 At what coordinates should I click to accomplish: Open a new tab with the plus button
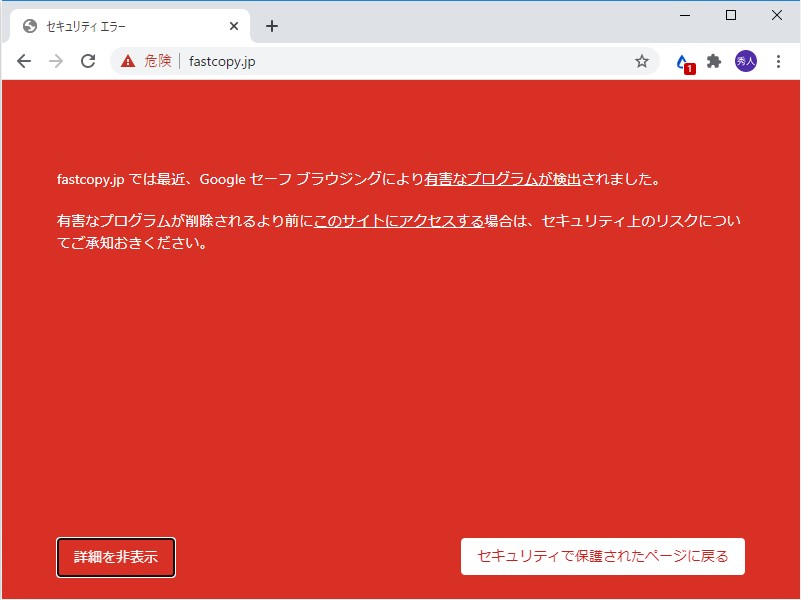(271, 26)
